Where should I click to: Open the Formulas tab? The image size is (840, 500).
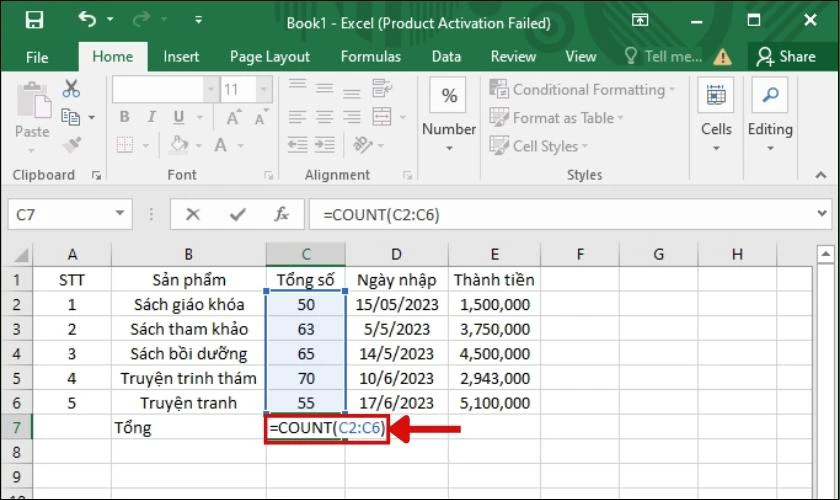point(371,57)
